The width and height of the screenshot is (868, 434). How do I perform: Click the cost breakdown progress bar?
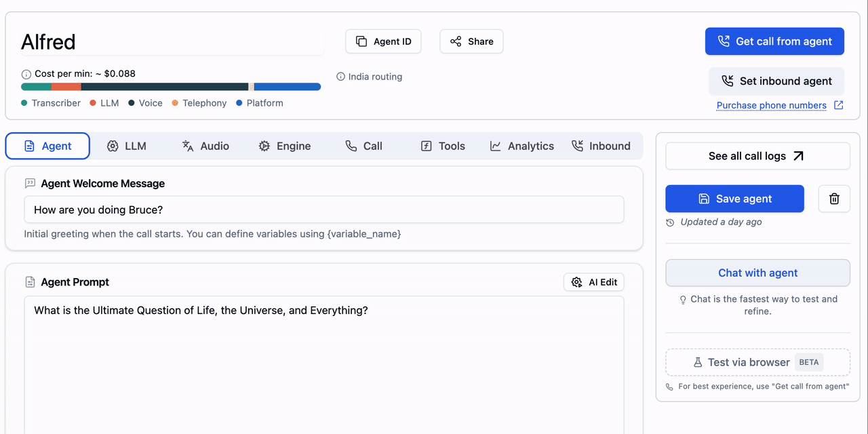pos(170,86)
